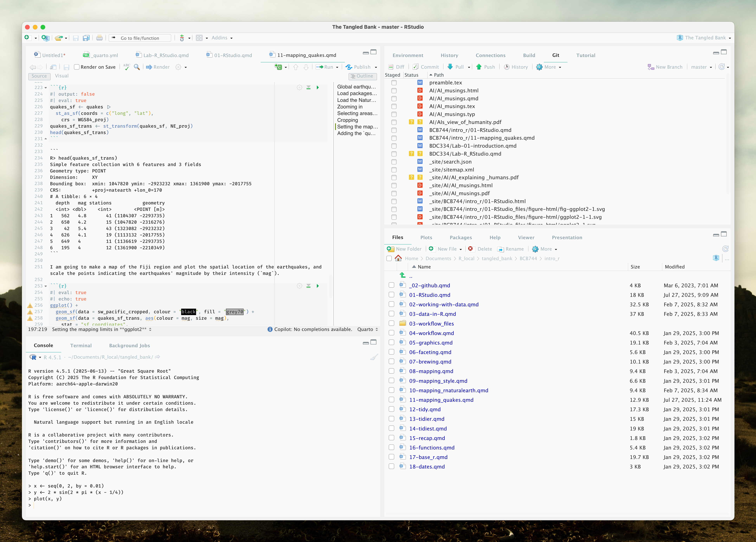Image resolution: width=756 pixels, height=542 pixels.
Task: Open chunk options gear at line 223
Action: pyautogui.click(x=300, y=88)
